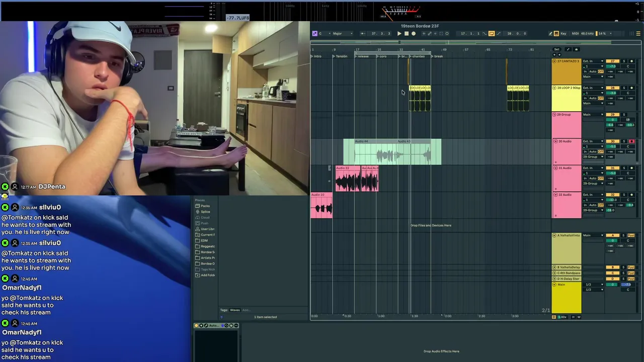This screenshot has width=644, height=362.
Task: Click Add Folder in browser
Action: 205,275
